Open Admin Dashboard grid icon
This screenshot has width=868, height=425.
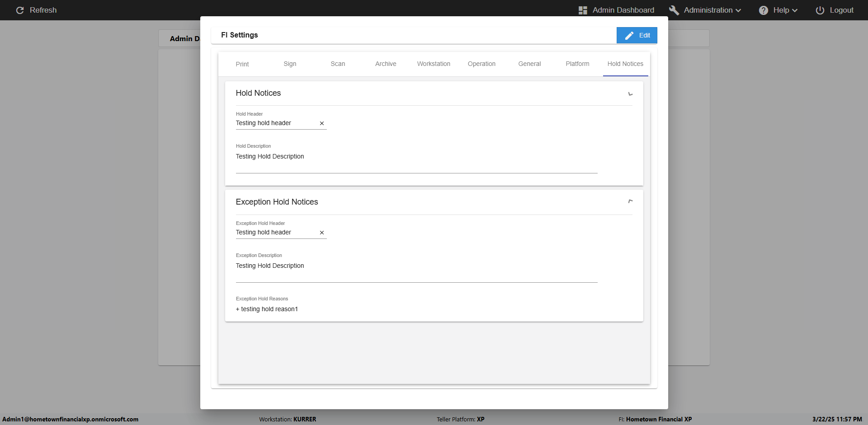[583, 10]
